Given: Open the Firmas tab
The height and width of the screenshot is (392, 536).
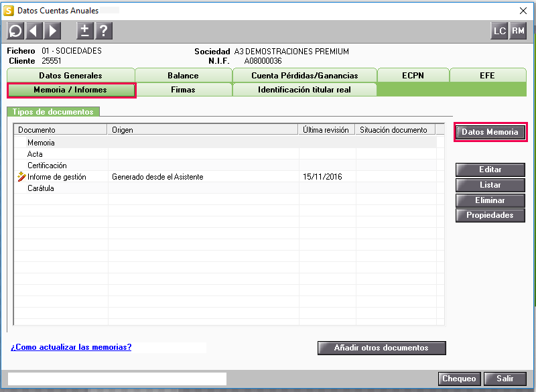Looking at the screenshot, I should coord(183,90).
